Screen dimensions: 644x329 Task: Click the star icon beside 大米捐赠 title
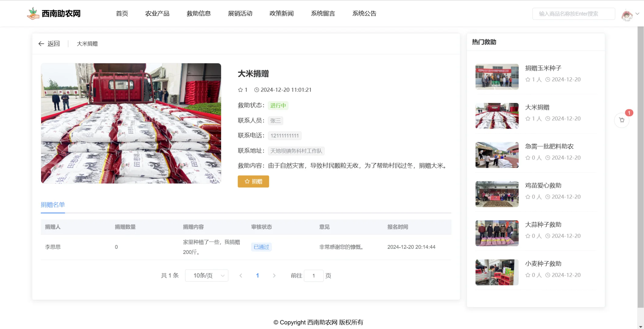point(240,90)
